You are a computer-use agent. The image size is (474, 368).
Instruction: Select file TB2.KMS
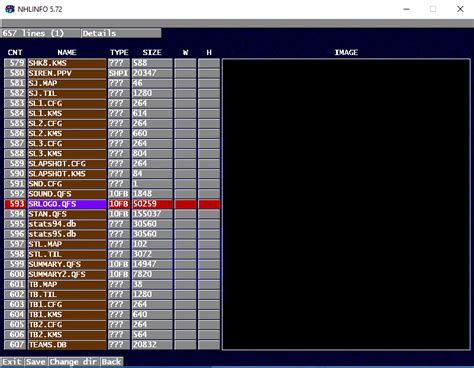tap(67, 334)
